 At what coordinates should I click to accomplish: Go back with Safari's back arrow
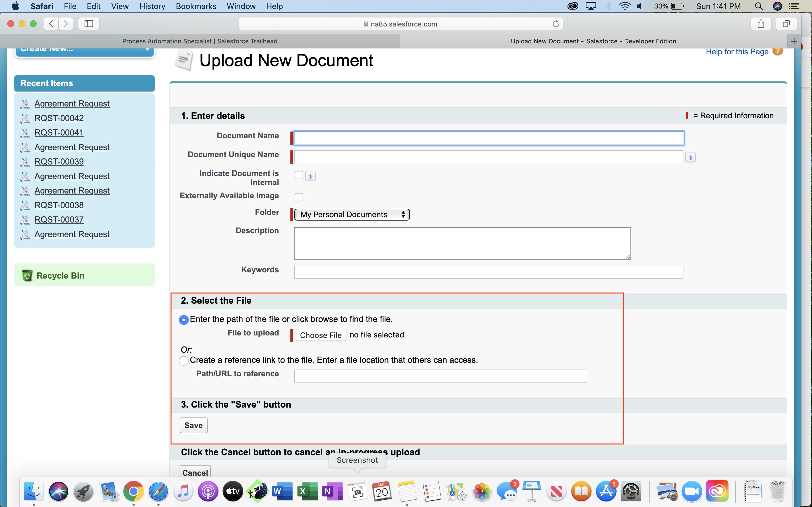click(51, 24)
